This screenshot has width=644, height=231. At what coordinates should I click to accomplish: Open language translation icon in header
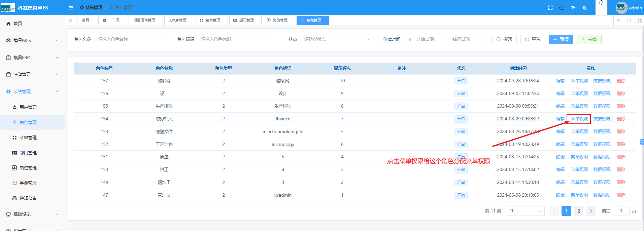click(584, 8)
